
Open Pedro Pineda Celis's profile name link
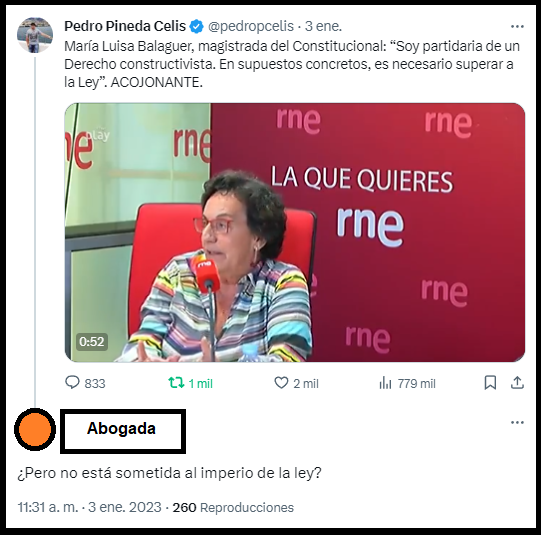125,26
